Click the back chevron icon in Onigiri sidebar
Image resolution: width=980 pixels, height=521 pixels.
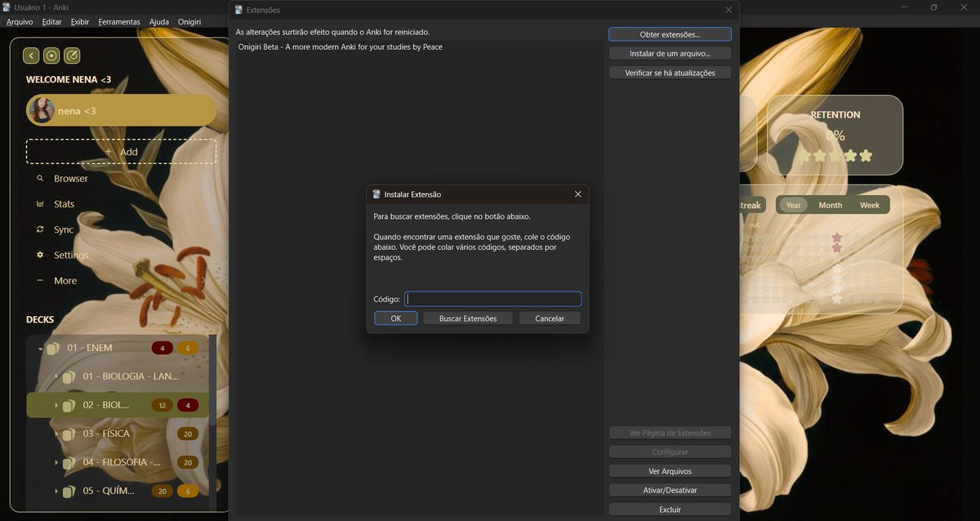31,56
